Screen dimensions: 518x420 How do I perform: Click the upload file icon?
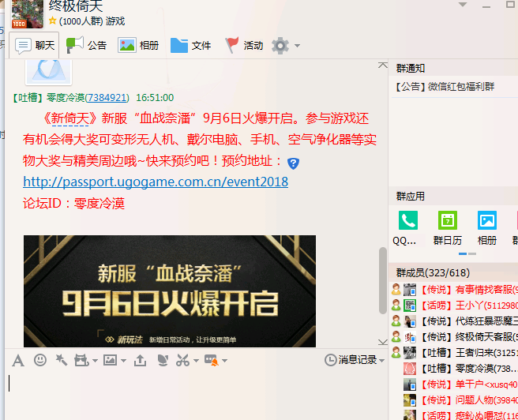click(140, 360)
